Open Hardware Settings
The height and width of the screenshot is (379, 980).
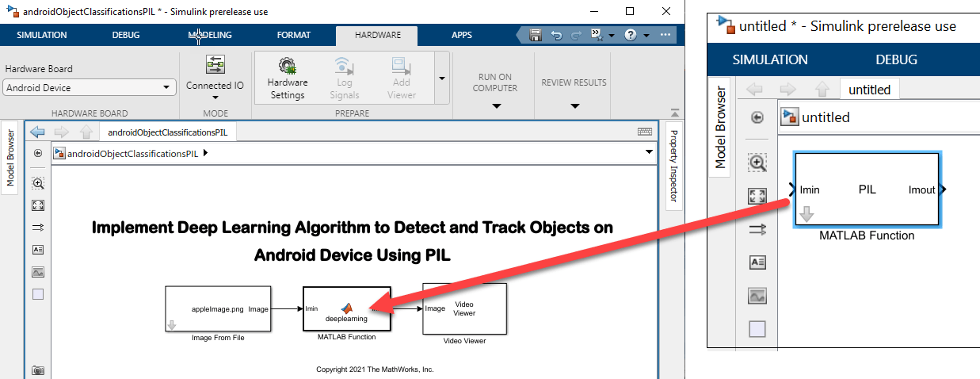coord(288,78)
